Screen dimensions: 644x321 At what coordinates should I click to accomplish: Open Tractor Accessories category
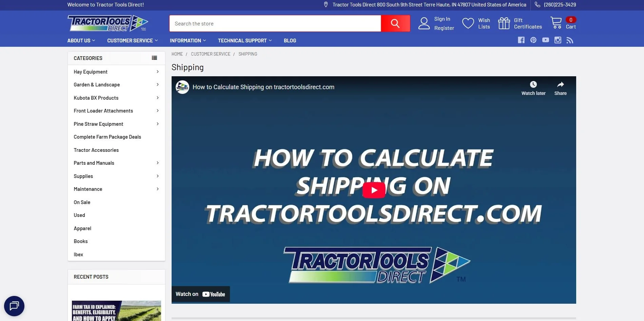[x=96, y=150]
